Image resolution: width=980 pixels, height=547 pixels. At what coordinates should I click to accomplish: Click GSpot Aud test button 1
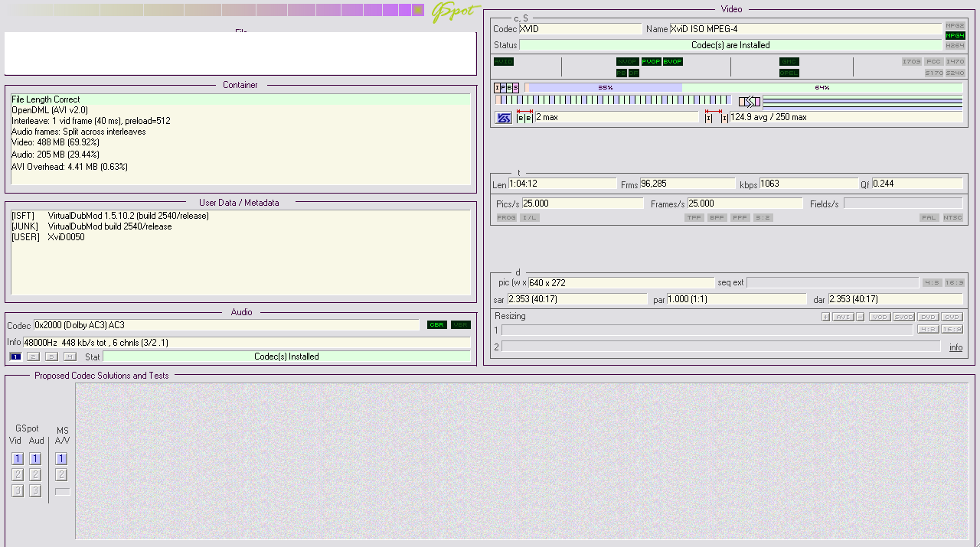tap(35, 459)
